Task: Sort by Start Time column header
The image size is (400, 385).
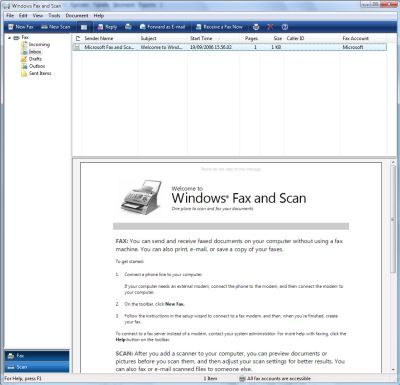Action: tap(213, 38)
